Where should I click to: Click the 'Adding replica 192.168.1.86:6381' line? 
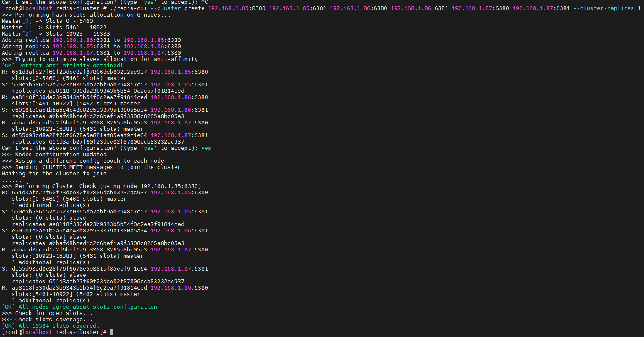[91, 40]
